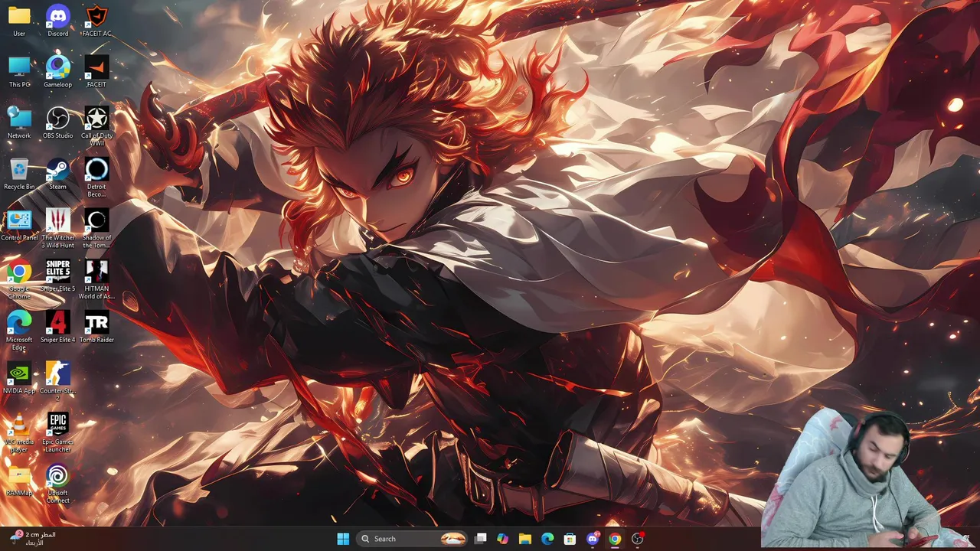Image resolution: width=980 pixels, height=551 pixels.
Task: Select the Detroit Become Human shortcut
Action: point(96,178)
